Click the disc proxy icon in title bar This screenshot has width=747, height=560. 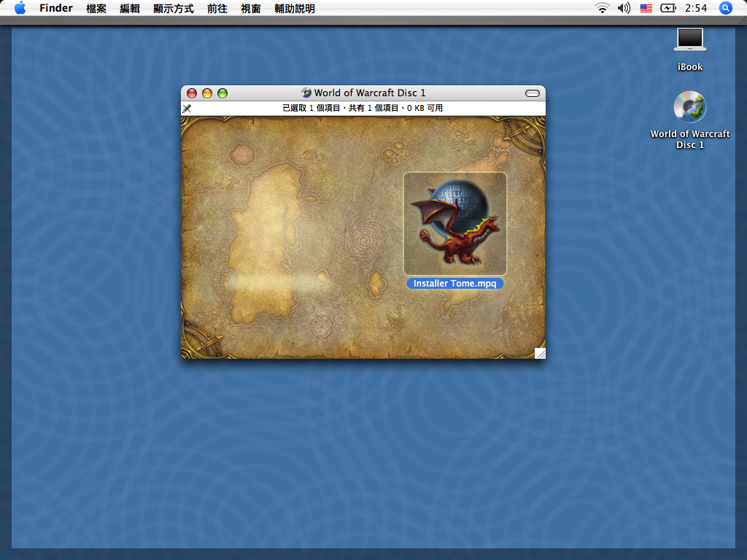(x=306, y=93)
